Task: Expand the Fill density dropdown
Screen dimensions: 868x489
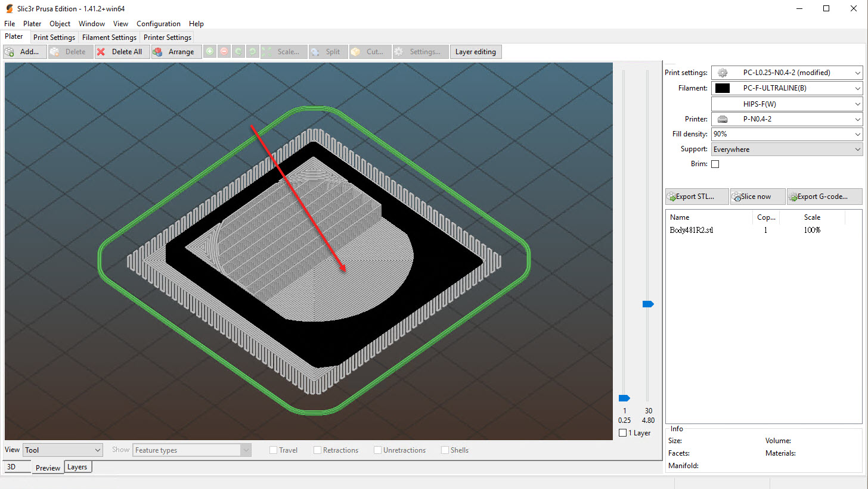Action: point(787,134)
